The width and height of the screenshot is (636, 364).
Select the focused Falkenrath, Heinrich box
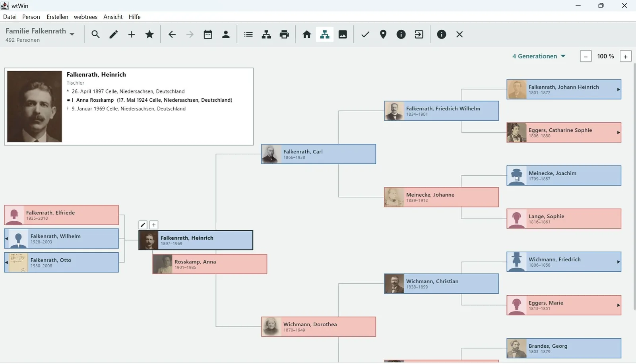coord(196,240)
